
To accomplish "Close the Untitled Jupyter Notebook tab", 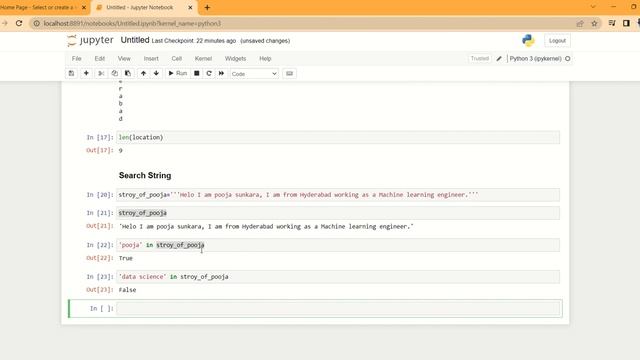I will click(190, 7).
